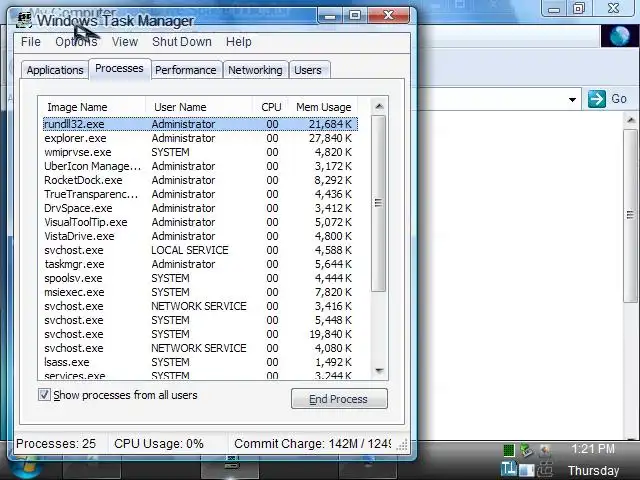This screenshot has width=640, height=480.
Task: Switch to the Users tab
Action: point(308,70)
